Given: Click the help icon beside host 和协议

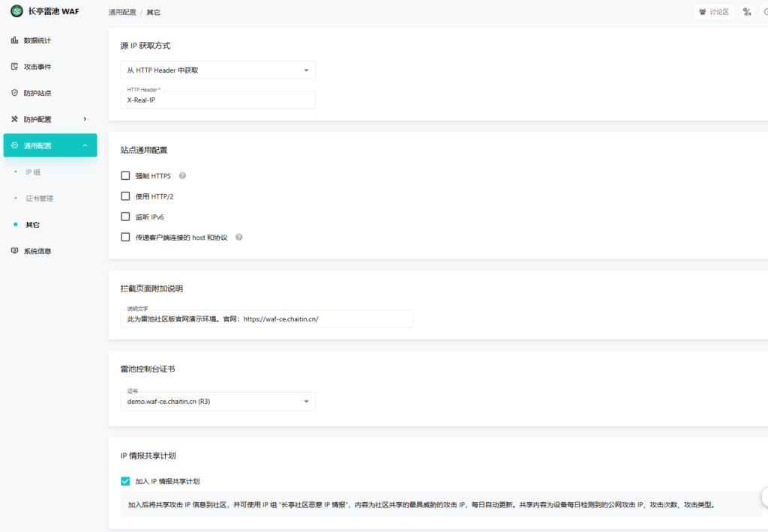Looking at the screenshot, I should (239, 238).
